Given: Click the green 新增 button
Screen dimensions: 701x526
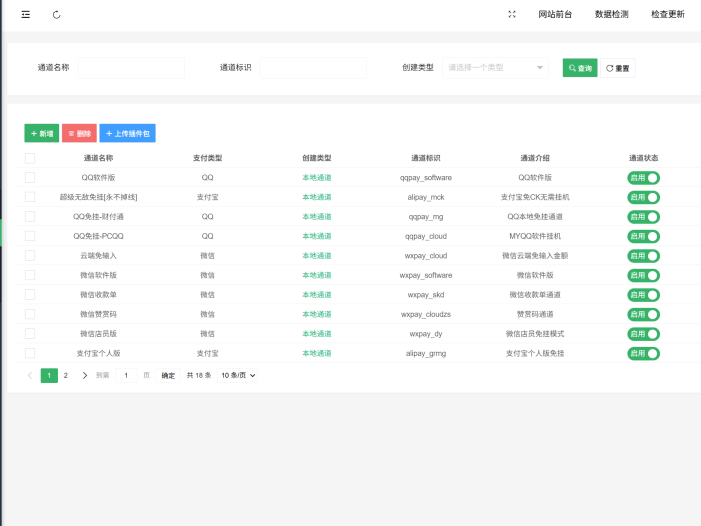Looking at the screenshot, I should coord(42,133).
